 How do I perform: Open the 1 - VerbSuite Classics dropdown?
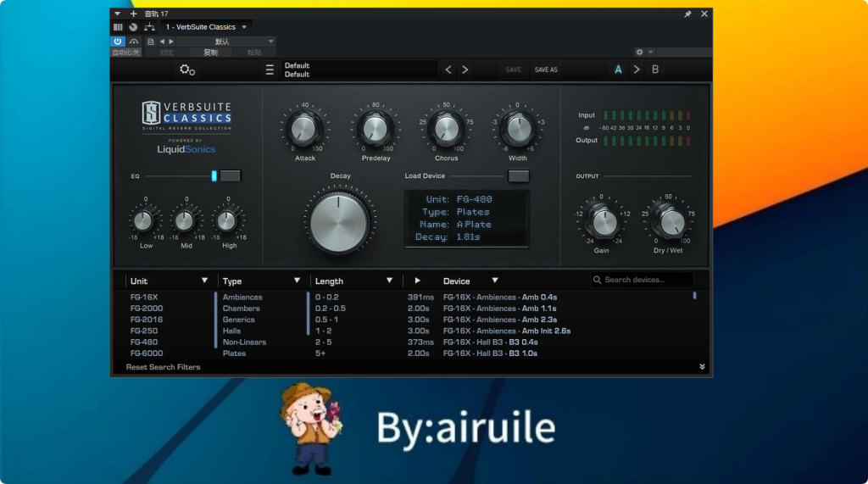click(206, 27)
